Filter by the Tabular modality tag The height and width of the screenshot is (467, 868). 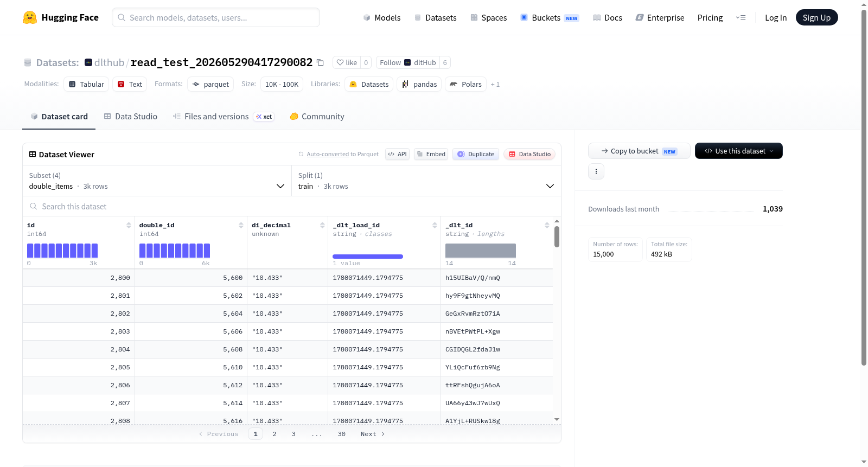(x=86, y=84)
